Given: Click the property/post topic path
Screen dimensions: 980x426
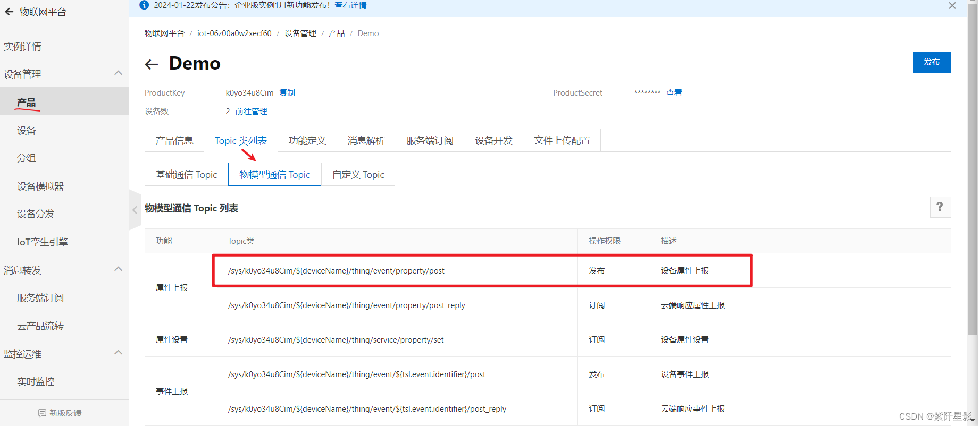Looking at the screenshot, I should 336,271.
